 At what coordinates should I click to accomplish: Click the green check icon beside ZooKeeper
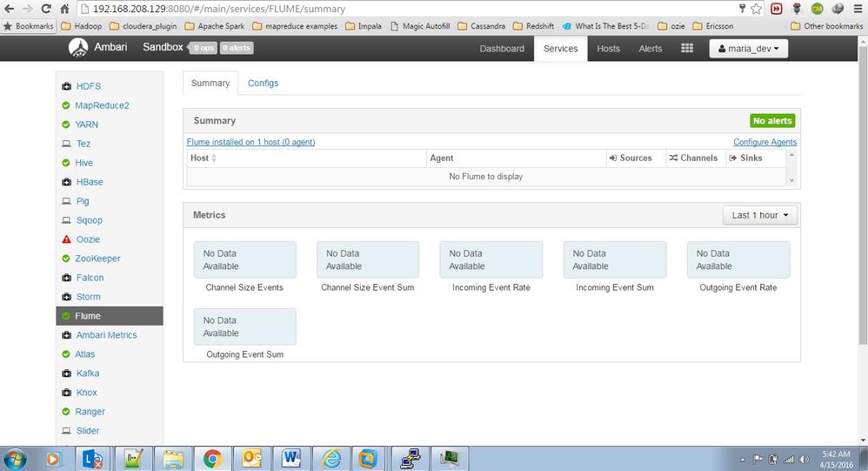click(66, 259)
